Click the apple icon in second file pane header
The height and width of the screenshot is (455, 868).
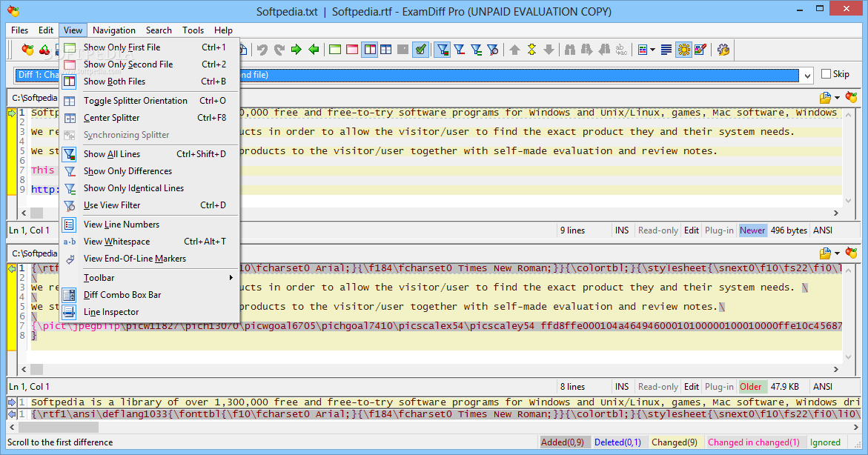(852, 253)
